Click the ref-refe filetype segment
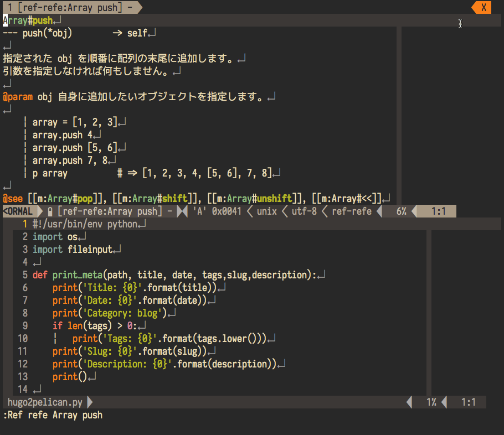 352,211
